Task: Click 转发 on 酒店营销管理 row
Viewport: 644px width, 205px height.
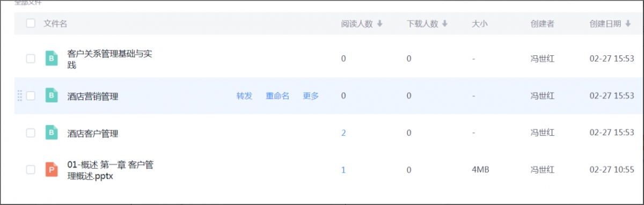Action: click(244, 96)
